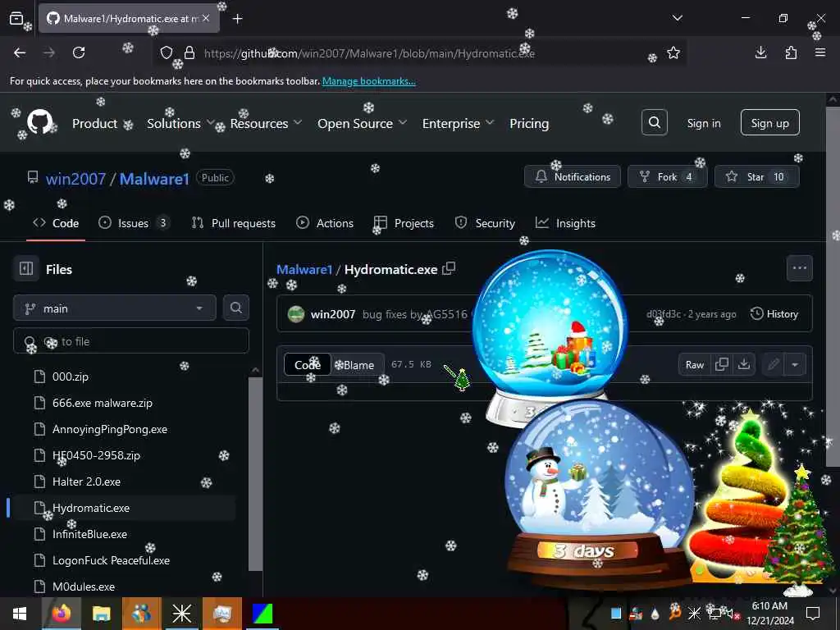
Task: View site security padlock information
Action: coord(189,52)
